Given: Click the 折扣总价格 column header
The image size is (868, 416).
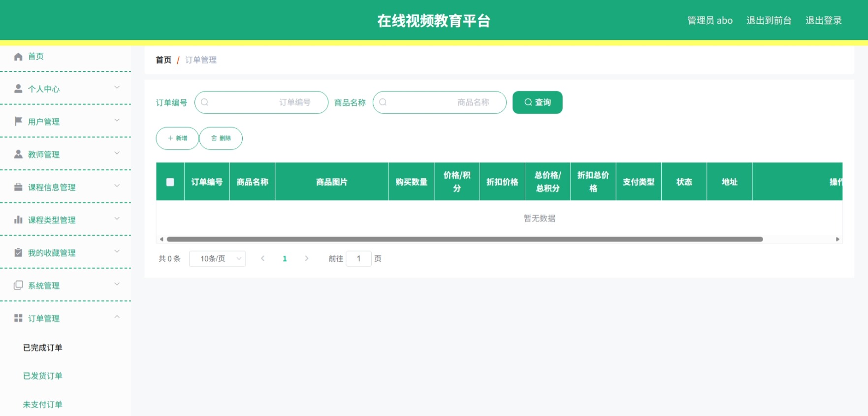Looking at the screenshot, I should (593, 182).
